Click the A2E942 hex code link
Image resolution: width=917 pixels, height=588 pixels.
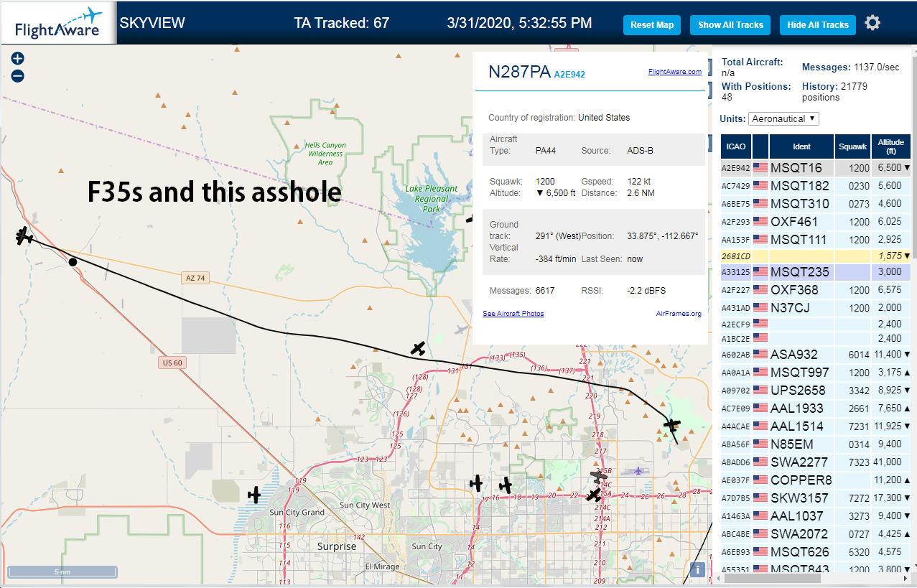click(x=569, y=74)
